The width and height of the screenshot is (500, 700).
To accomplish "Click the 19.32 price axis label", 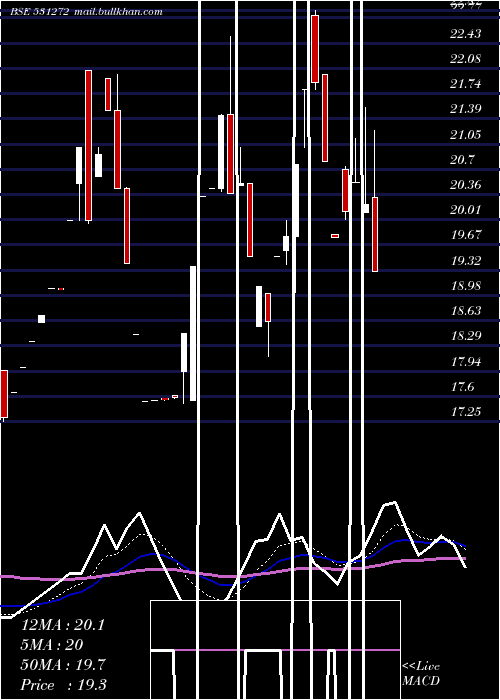I will click(466, 260).
